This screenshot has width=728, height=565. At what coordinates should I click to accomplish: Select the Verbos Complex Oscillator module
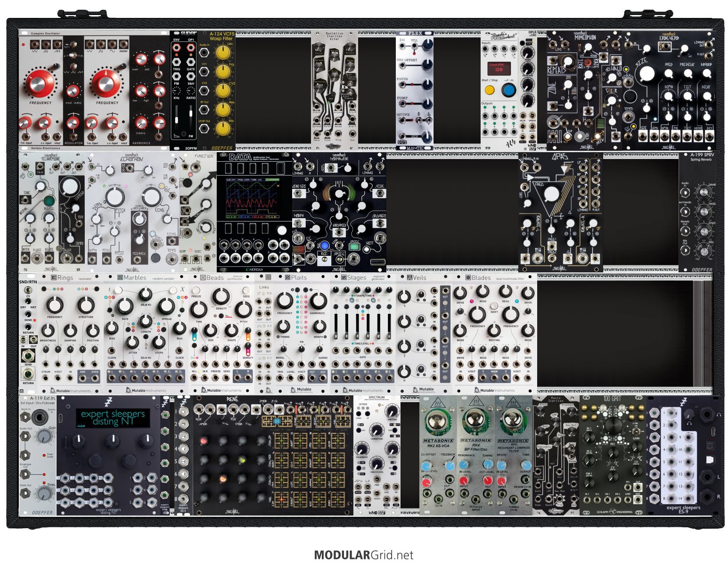tap(94, 90)
